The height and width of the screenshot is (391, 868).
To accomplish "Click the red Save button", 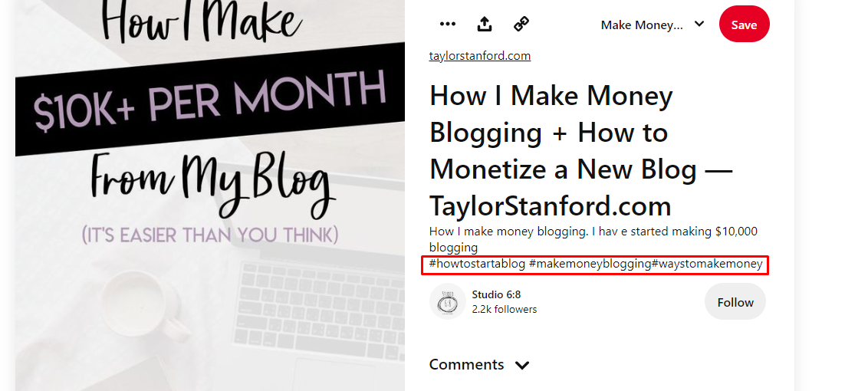I will [x=744, y=25].
